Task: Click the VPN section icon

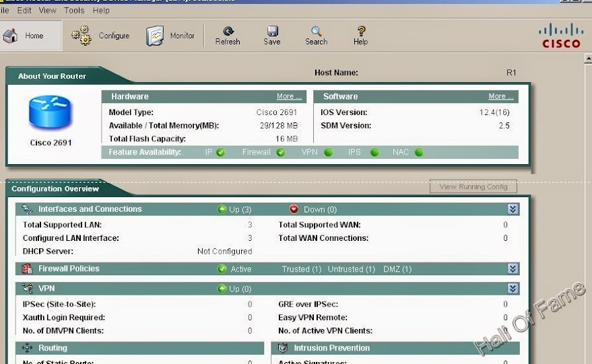Action: [27, 288]
